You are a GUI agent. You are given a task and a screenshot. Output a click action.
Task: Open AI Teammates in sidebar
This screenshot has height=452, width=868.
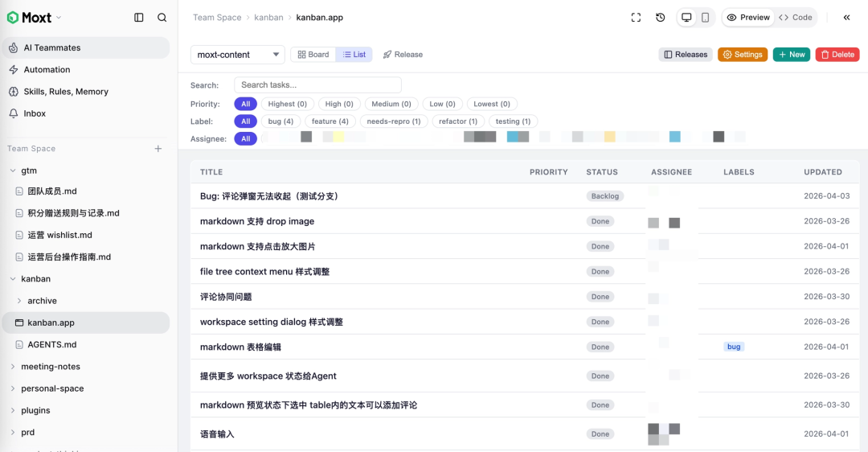86,47
